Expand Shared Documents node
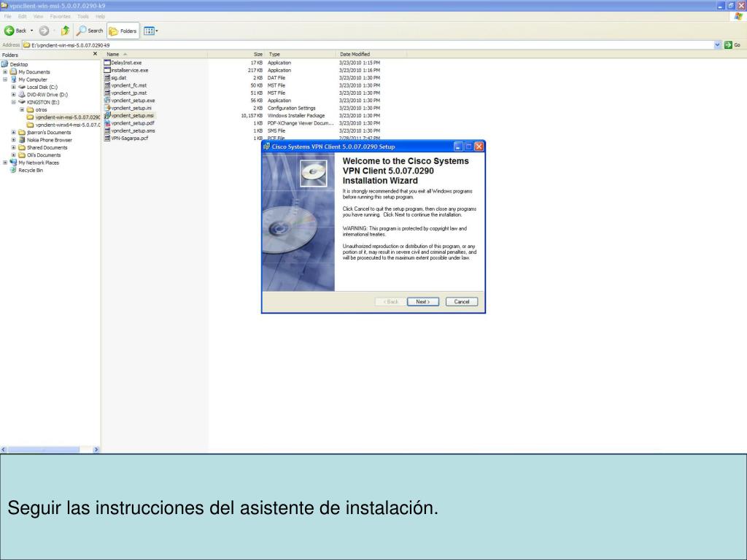747x560 pixels. pos(14,147)
